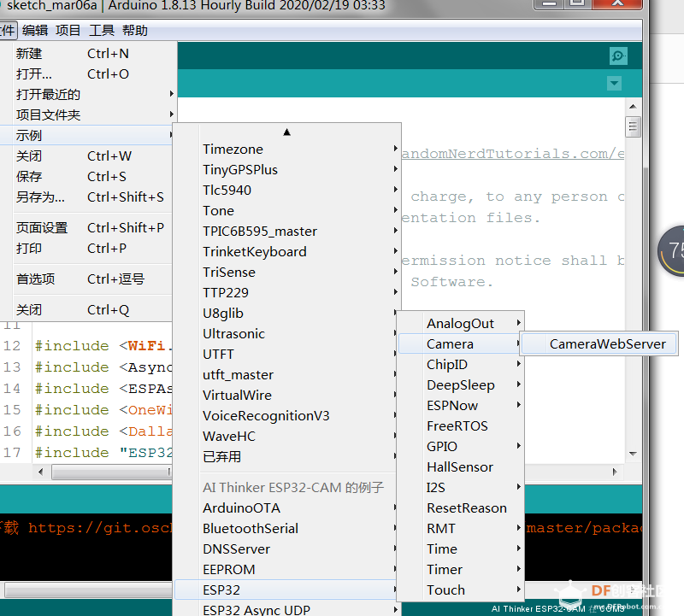Open the DeepSleep submenu
This screenshot has width=684, height=616.
(461, 385)
